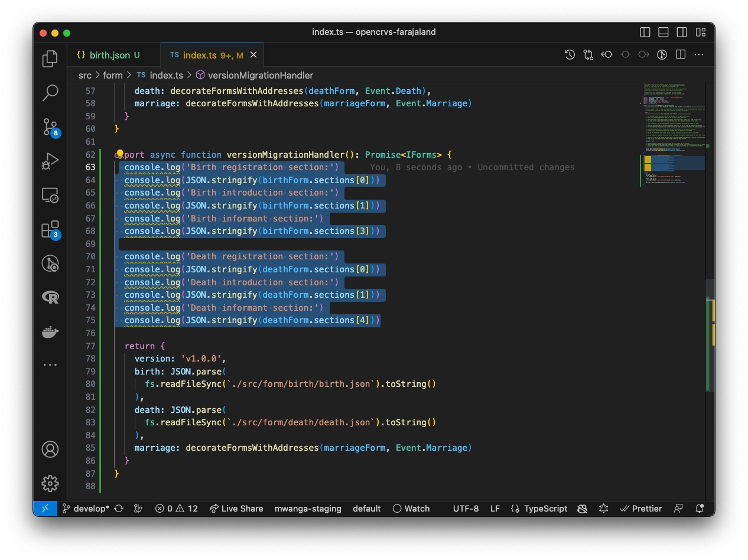Open the GitLens inspect view icon
Viewport: 748px width, 560px height.
[50, 263]
